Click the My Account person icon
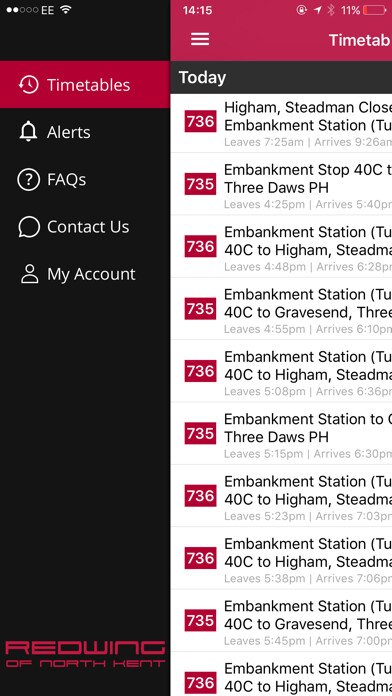392x696 pixels. (x=29, y=274)
